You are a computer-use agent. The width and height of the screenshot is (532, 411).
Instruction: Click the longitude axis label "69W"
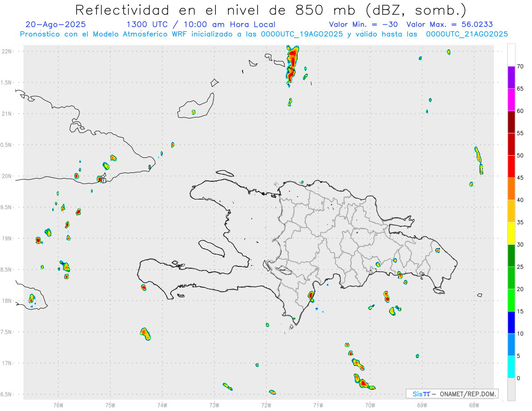pos(422,404)
